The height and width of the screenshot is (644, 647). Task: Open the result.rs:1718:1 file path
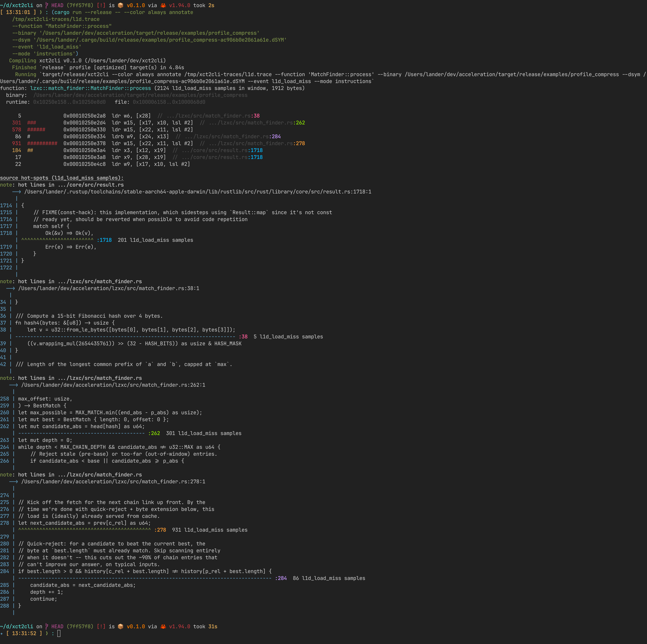pos(198,192)
